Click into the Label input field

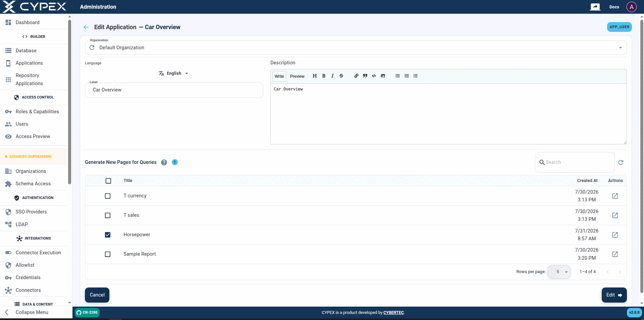point(174,90)
